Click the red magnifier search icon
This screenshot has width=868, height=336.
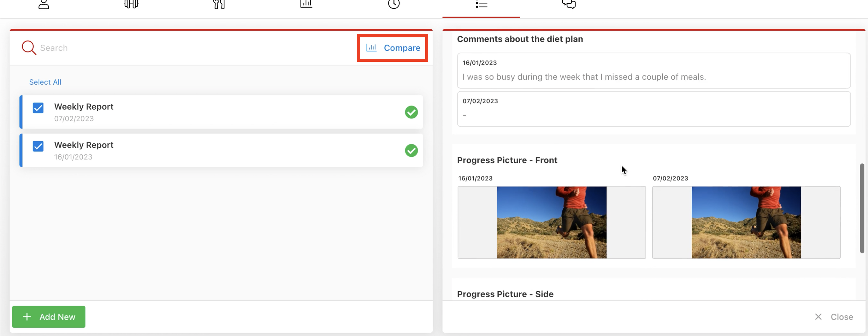click(29, 47)
